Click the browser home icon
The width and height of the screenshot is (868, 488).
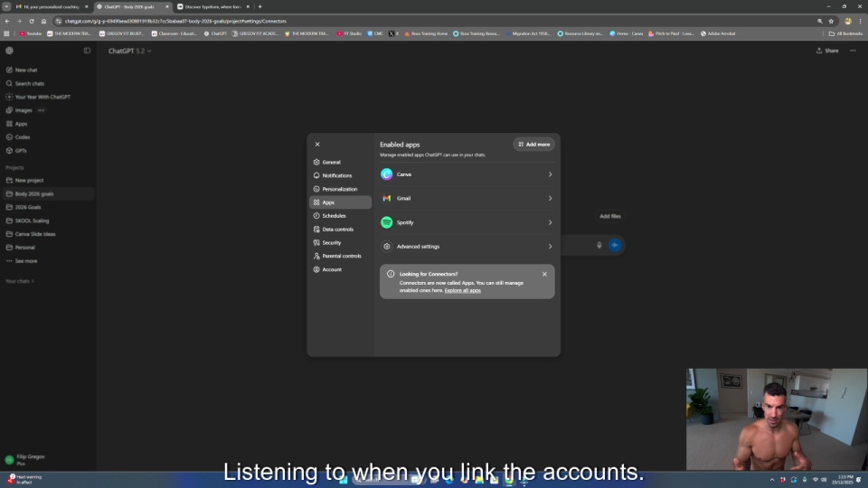43,21
